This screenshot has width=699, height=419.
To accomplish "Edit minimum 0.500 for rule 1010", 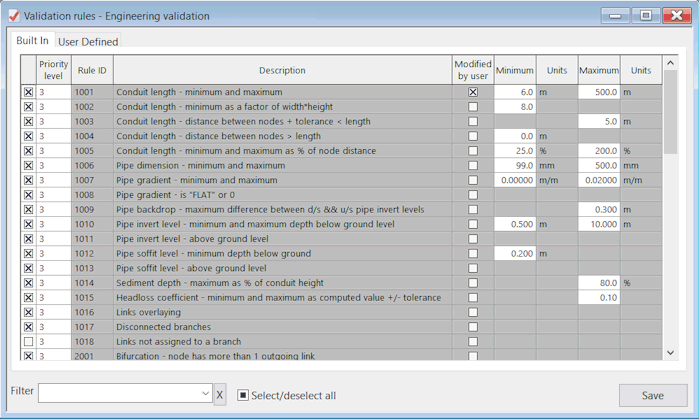I will pyautogui.click(x=514, y=224).
